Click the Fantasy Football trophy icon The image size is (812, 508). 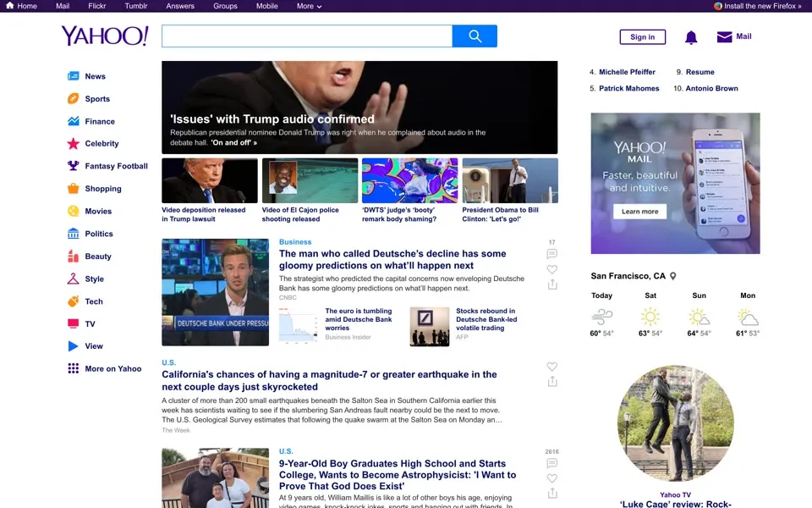point(73,166)
